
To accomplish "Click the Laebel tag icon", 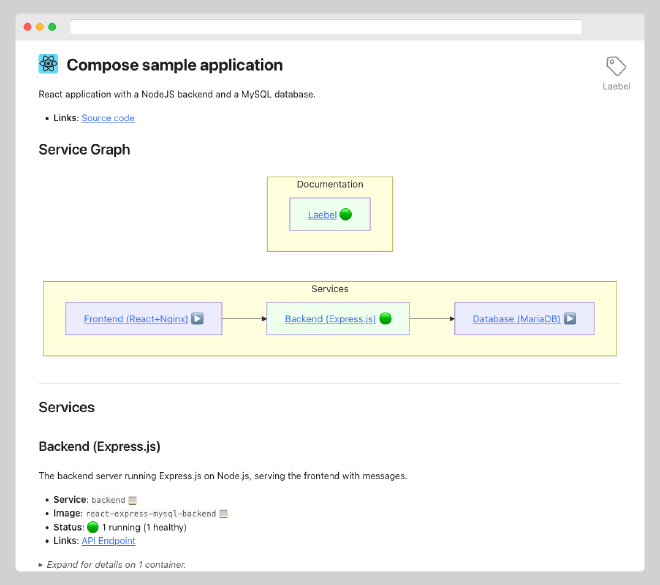I will (x=616, y=66).
